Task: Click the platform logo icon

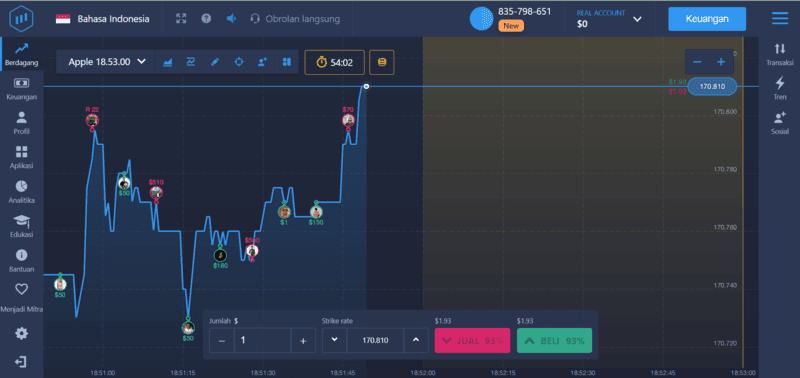Action: click(21, 18)
